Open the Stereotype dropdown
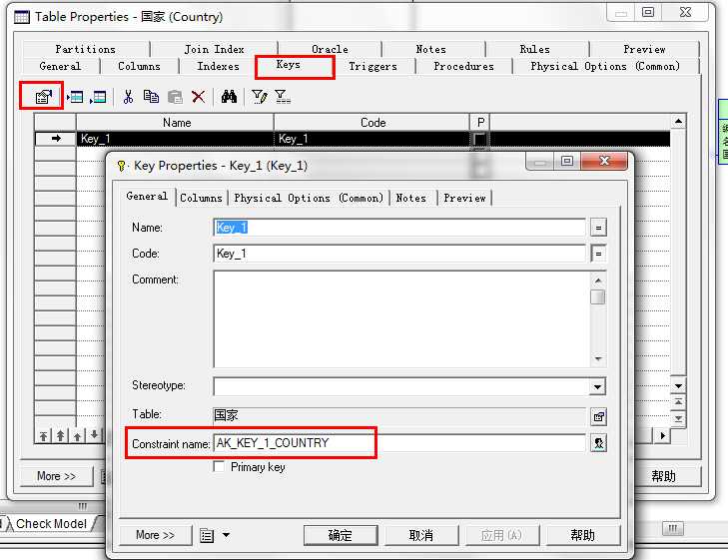 pyautogui.click(x=597, y=386)
